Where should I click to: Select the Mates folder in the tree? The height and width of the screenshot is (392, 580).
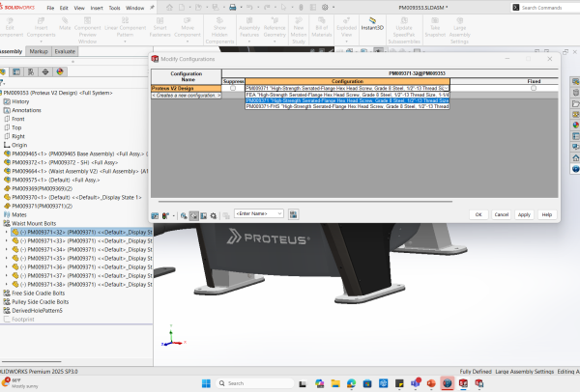(19, 214)
